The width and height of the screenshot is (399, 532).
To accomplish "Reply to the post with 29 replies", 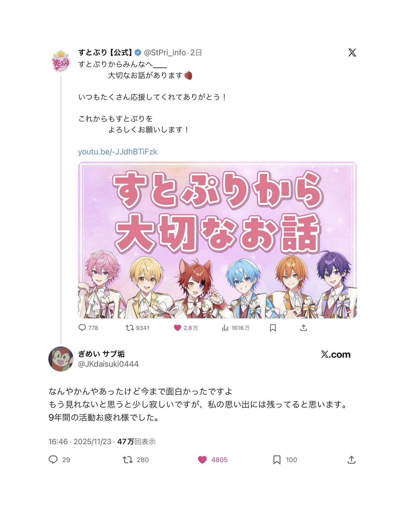I will [53, 460].
